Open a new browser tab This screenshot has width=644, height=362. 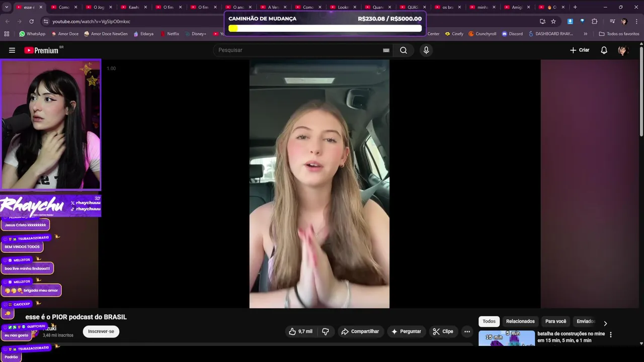pos(575,7)
